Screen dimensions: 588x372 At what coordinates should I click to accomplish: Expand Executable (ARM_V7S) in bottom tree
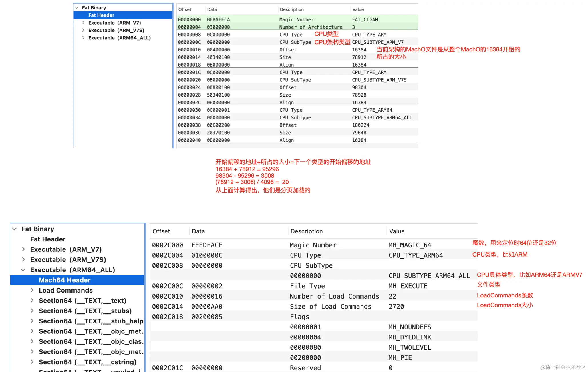coord(23,260)
